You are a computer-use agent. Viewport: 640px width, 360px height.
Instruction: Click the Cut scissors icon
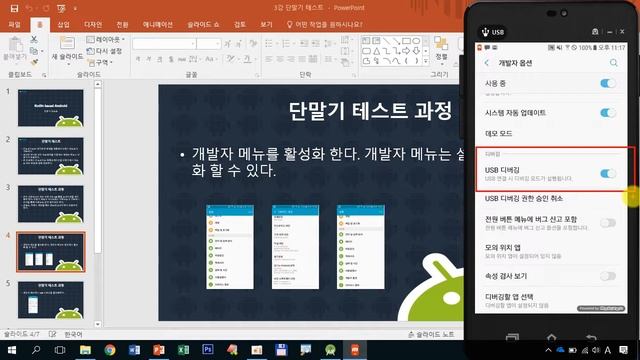(34, 40)
